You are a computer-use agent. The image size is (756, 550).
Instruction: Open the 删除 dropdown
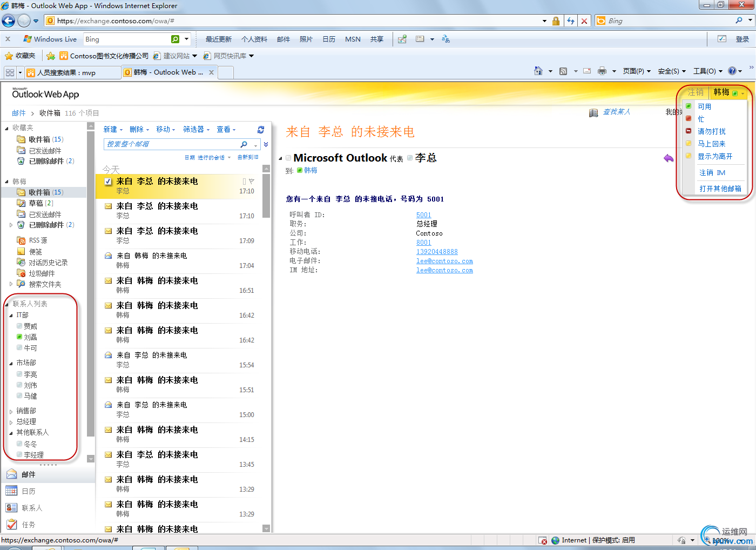tap(139, 130)
